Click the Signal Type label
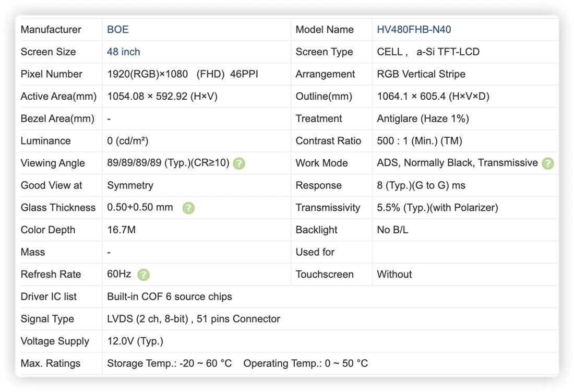 47,319
